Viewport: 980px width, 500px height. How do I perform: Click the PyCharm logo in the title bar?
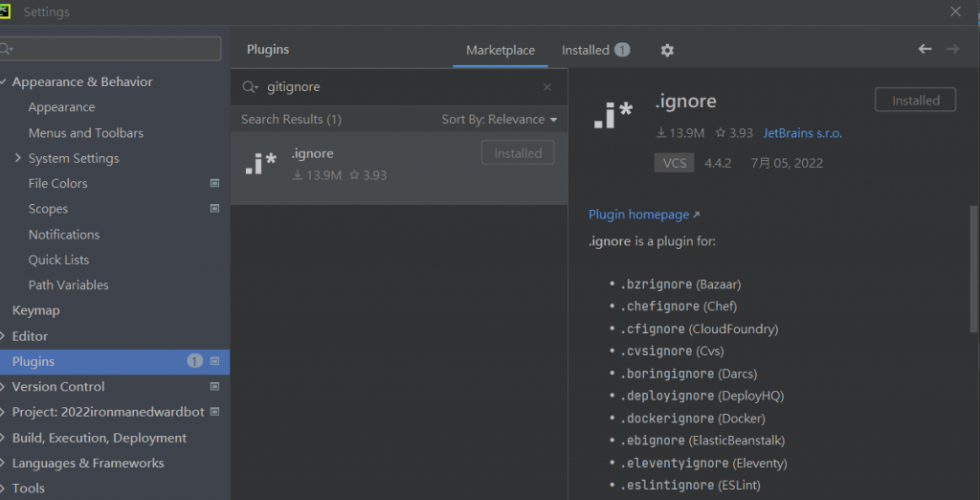(5, 11)
